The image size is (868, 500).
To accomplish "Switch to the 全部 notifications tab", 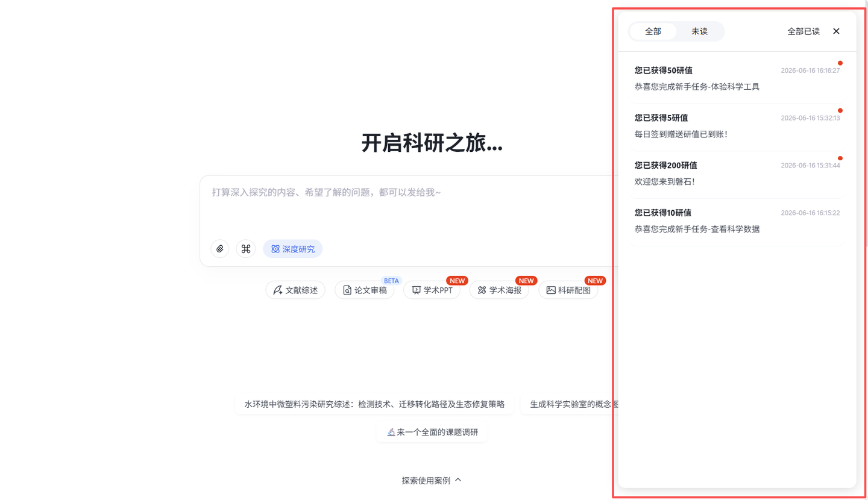I will click(653, 31).
